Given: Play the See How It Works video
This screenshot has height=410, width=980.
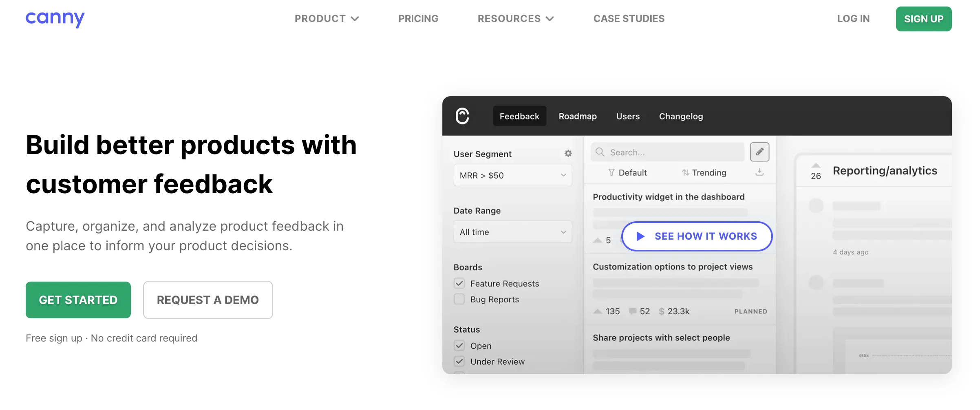Looking at the screenshot, I should [x=697, y=236].
